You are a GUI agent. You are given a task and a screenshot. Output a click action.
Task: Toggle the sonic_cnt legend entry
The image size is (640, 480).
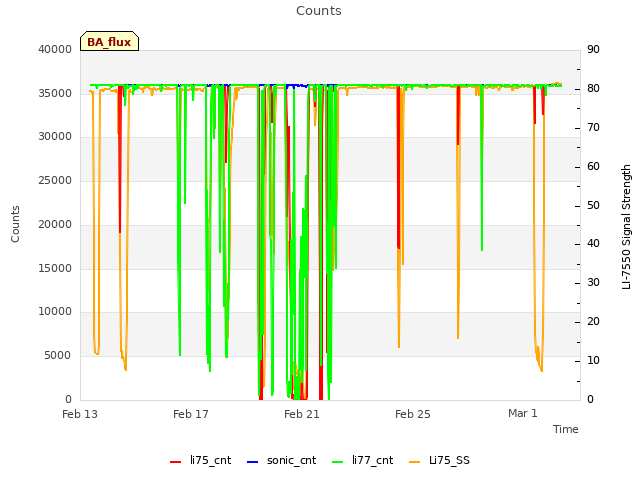(x=282, y=460)
